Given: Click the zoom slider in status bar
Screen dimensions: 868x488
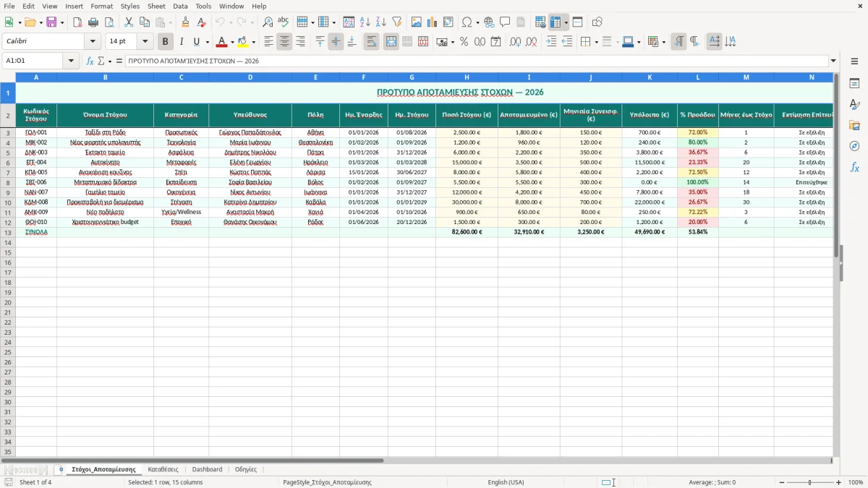Looking at the screenshot, I should [x=809, y=482].
